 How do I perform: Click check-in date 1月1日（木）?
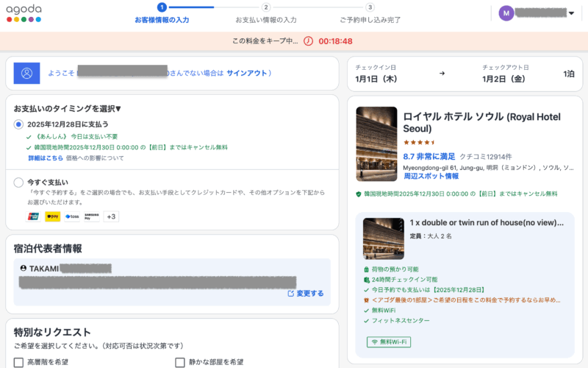376,79
